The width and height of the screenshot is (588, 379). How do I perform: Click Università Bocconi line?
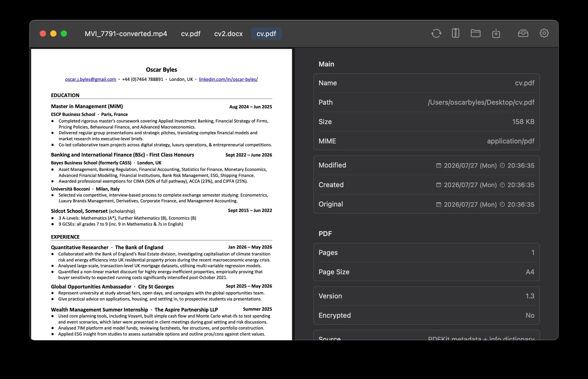pos(85,189)
